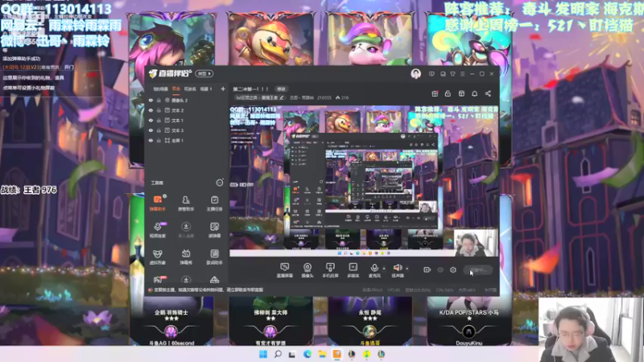644x362 pixels.
Task: Add a 多媒体 source
Action: (353, 270)
